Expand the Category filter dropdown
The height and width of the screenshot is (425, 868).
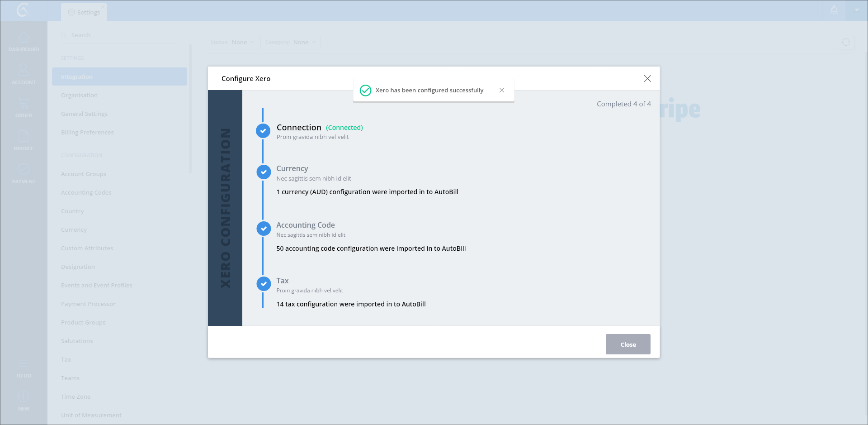coord(290,42)
